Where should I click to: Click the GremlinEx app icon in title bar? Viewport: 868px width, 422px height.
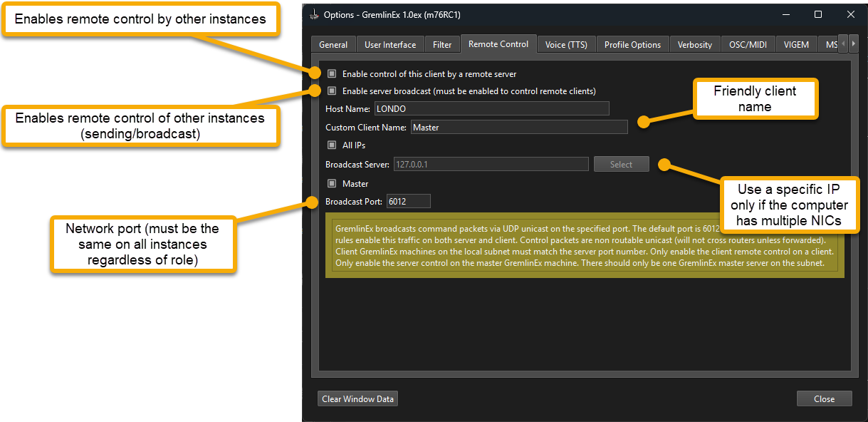click(x=314, y=14)
